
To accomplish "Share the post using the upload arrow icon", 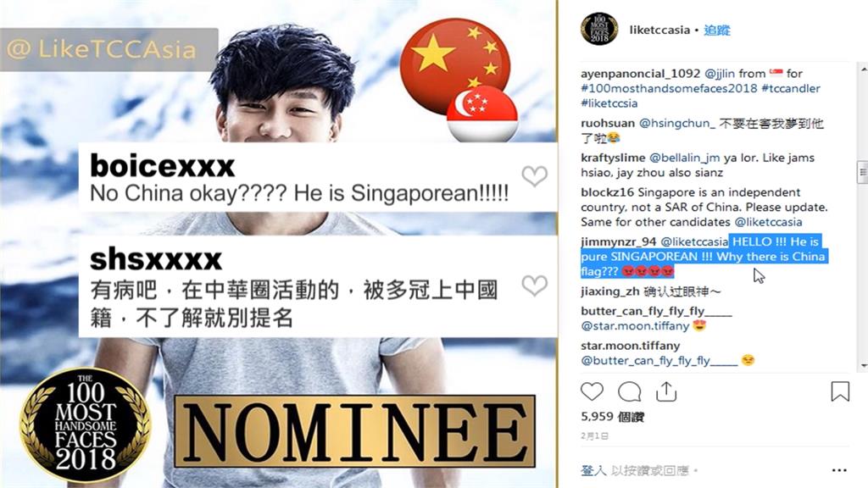I will [x=666, y=391].
